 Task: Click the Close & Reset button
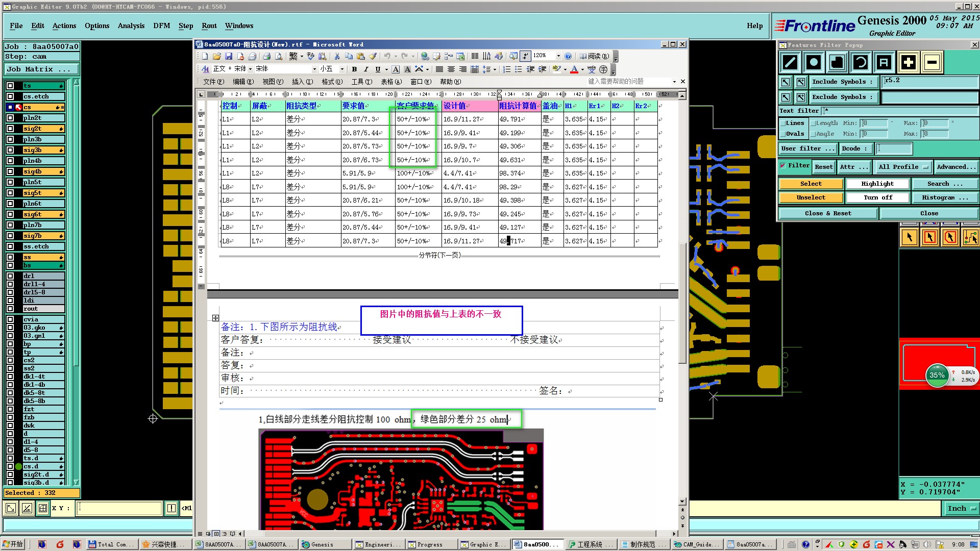827,213
